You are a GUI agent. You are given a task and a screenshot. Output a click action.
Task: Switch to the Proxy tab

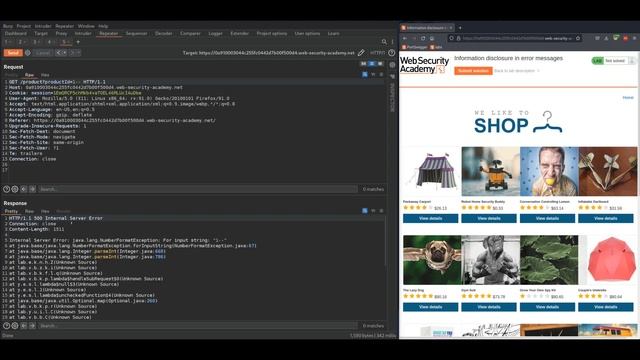(x=61, y=33)
